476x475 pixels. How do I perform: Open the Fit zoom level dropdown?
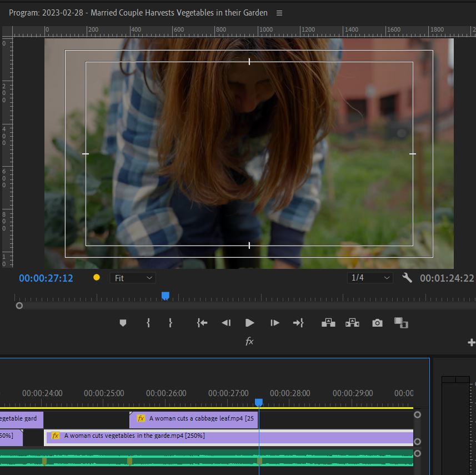click(x=133, y=278)
